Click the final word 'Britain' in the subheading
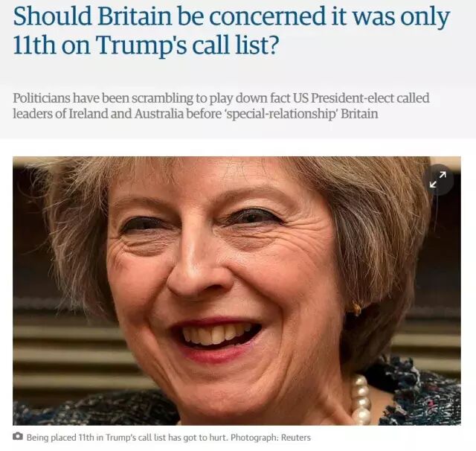The height and width of the screenshot is (451, 476). (x=359, y=114)
